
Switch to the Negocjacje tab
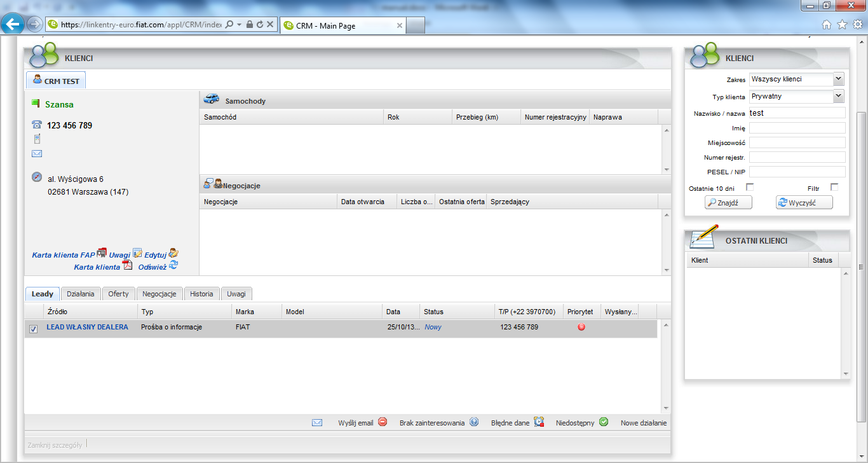pos(159,294)
